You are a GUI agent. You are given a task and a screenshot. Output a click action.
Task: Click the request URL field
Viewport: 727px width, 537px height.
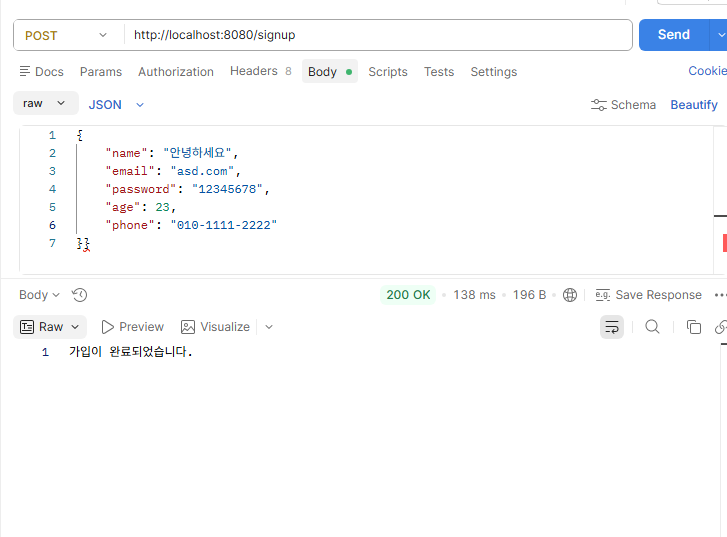378,35
